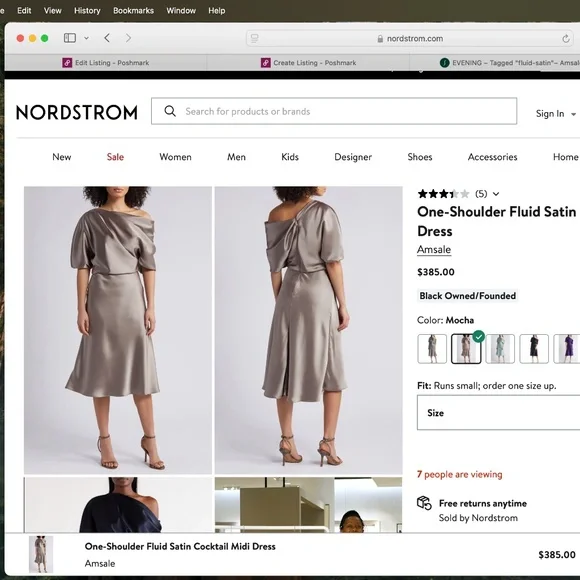Screen dimensions: 580x580
Task: Open the Home category
Action: click(566, 157)
